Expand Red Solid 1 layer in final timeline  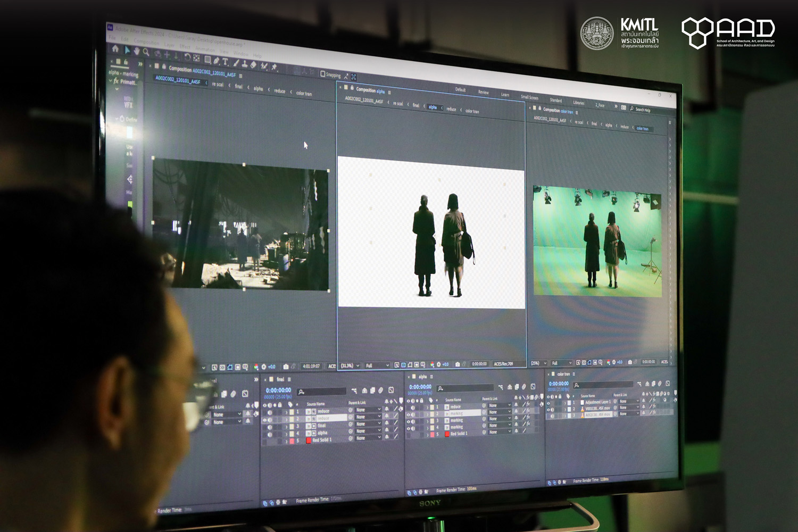[286, 440]
